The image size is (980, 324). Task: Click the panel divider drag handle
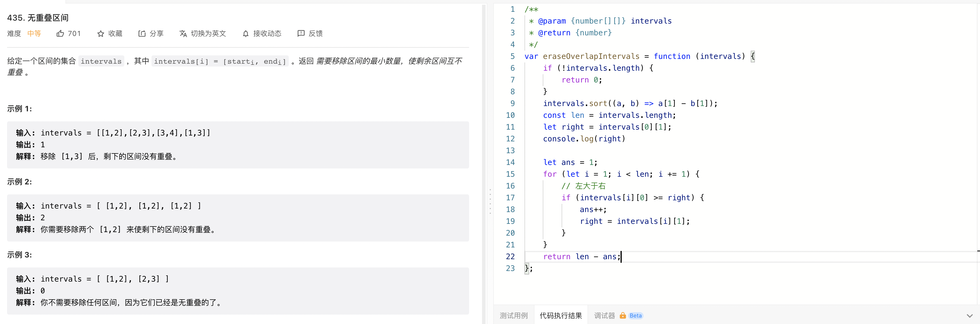490,201
